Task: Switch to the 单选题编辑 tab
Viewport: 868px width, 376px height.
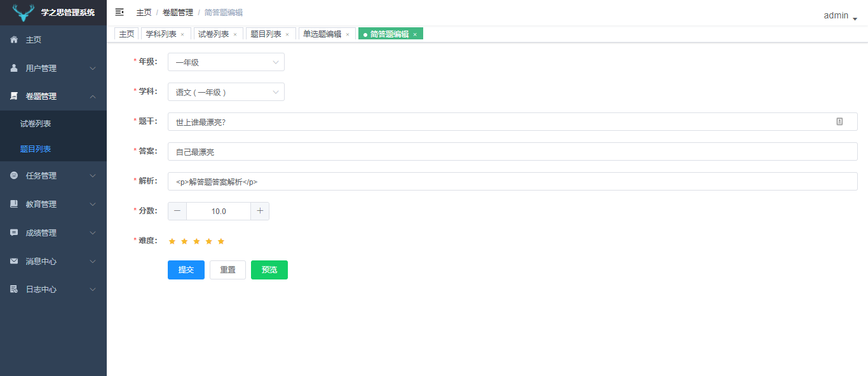Action: tap(323, 33)
